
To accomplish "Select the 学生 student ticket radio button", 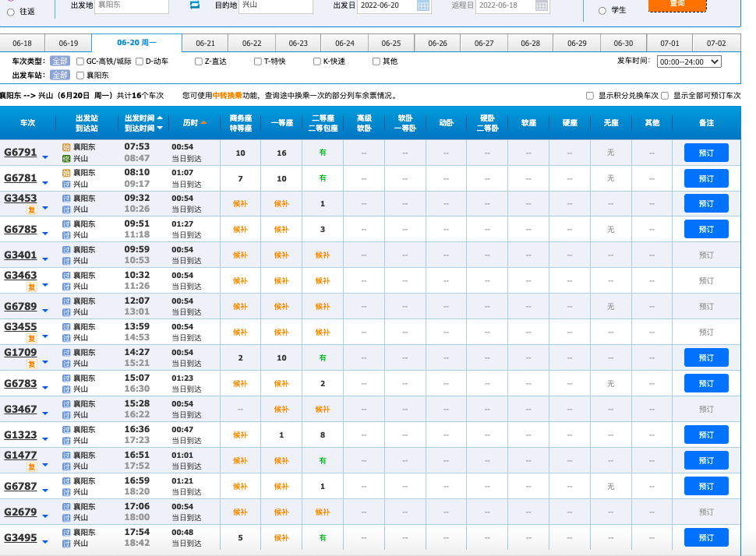I will 602,11.
